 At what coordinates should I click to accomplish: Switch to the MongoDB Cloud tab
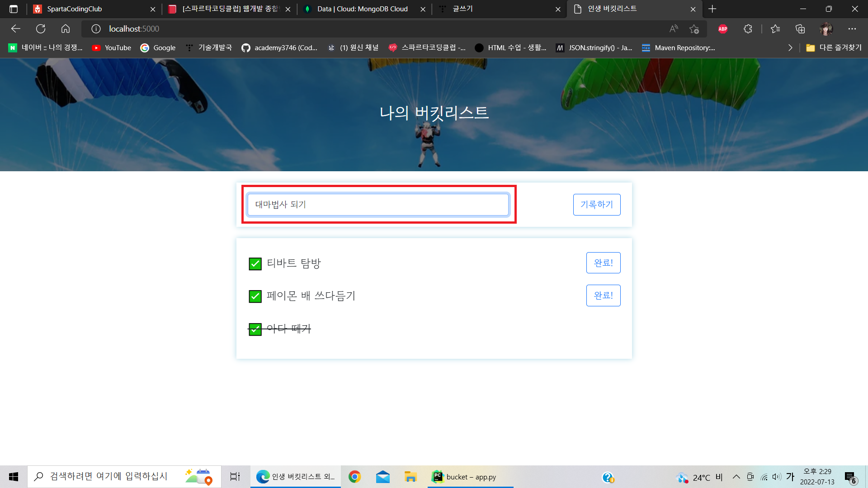(x=362, y=9)
